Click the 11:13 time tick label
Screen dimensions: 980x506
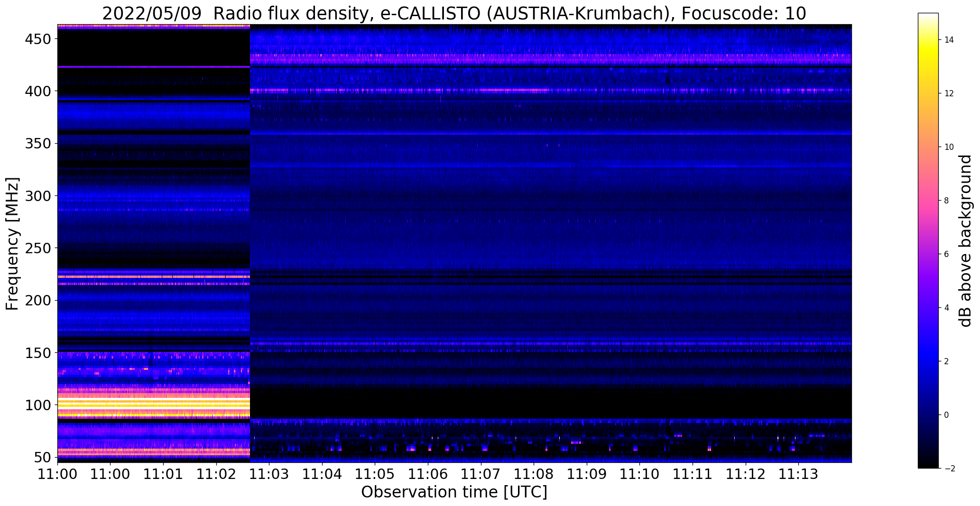point(798,474)
